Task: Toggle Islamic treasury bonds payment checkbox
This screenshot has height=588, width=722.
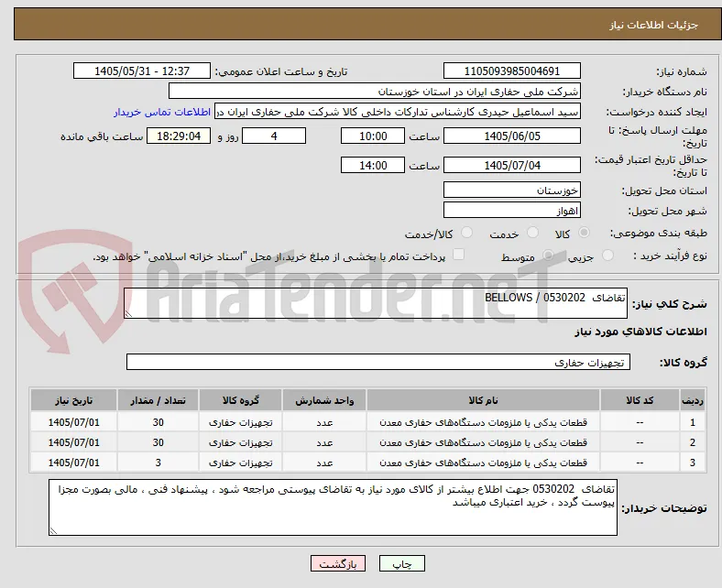Action: coord(459,255)
